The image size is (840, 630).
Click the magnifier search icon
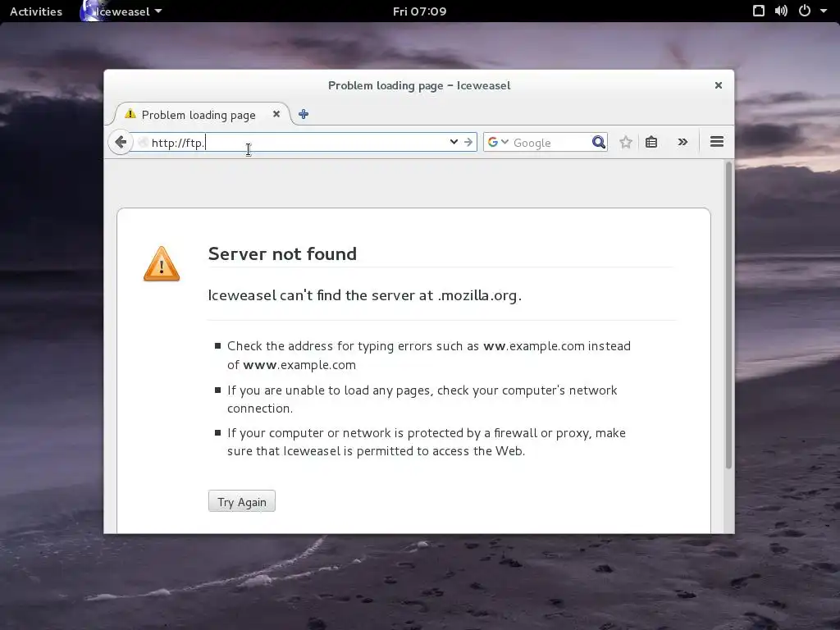598,142
